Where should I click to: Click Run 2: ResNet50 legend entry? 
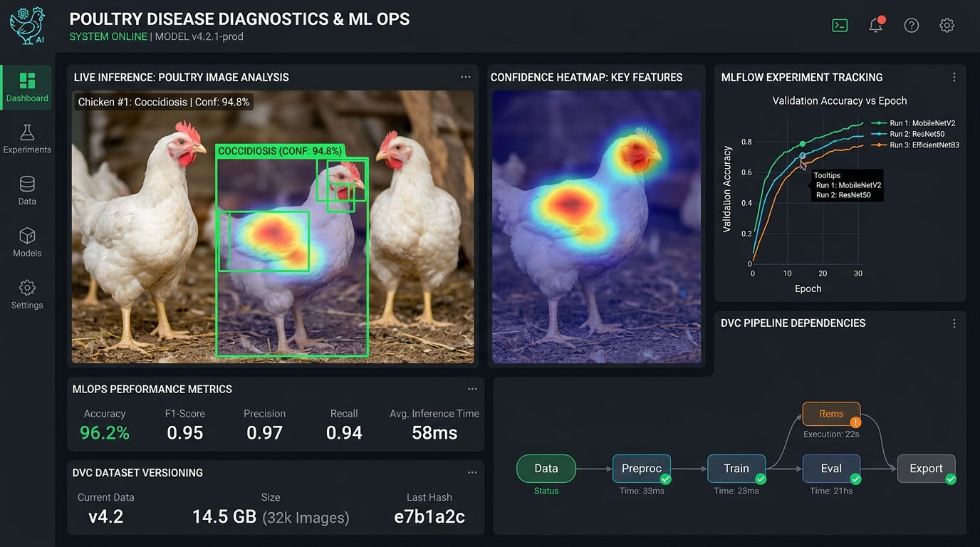click(909, 134)
